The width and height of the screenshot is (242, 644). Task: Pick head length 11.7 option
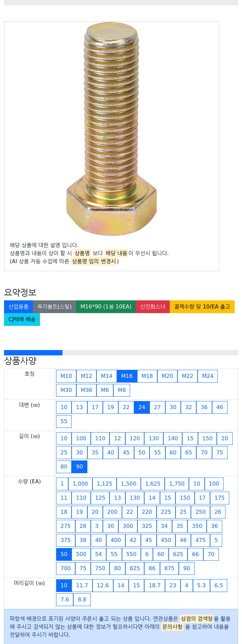pos(82,585)
